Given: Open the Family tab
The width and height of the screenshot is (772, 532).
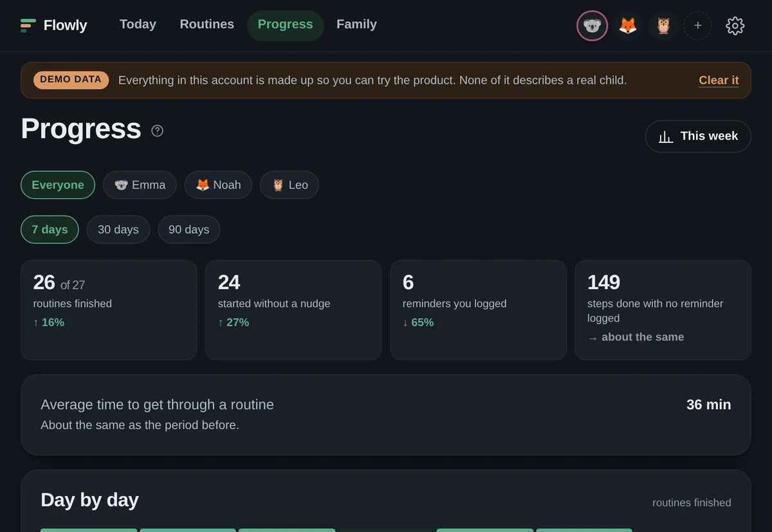Looking at the screenshot, I should tap(356, 24).
